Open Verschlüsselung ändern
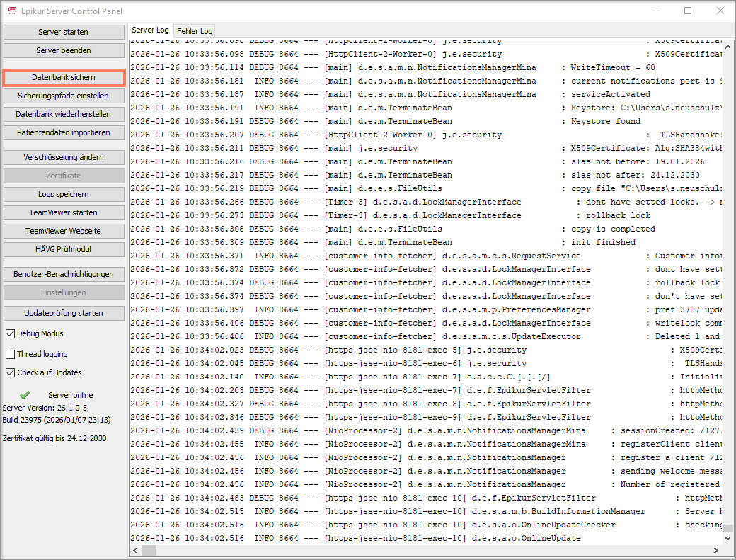 [64, 157]
